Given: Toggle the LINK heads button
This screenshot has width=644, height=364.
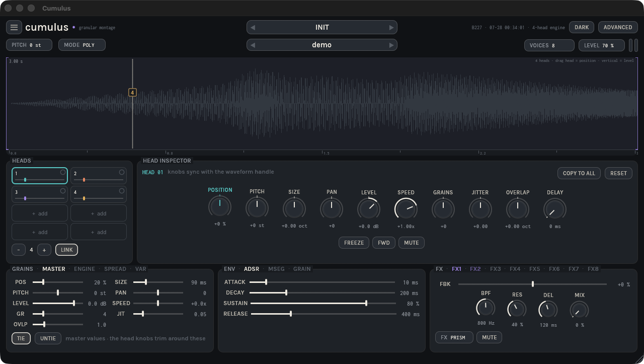Looking at the screenshot, I should (x=67, y=250).
